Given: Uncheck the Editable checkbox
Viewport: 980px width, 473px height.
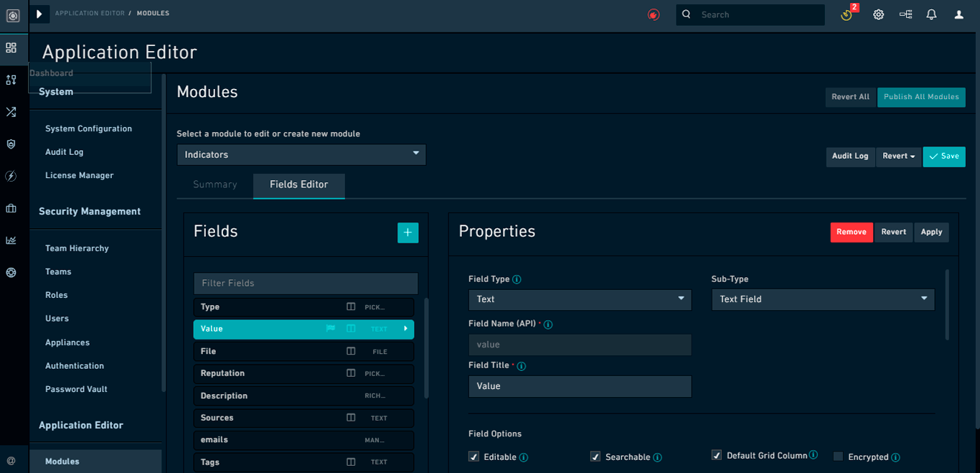Looking at the screenshot, I should [x=473, y=456].
